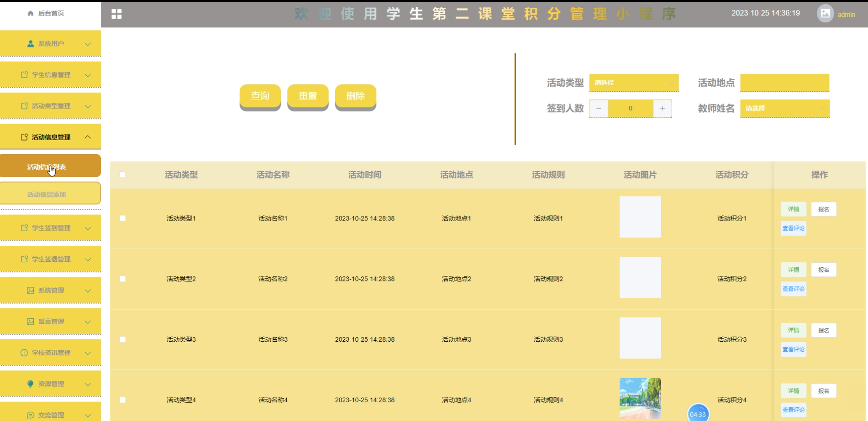Check the row checkbox for 活动名称3
This screenshot has height=421, width=868.
tap(122, 339)
